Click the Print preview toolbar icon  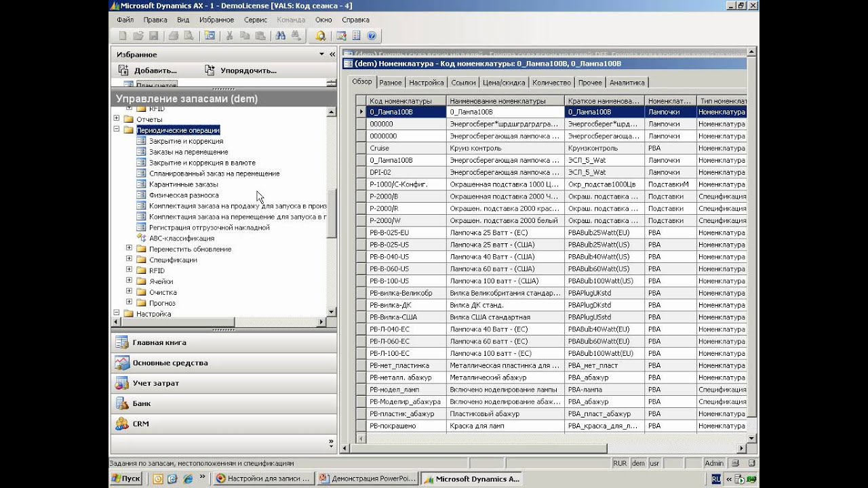point(189,36)
